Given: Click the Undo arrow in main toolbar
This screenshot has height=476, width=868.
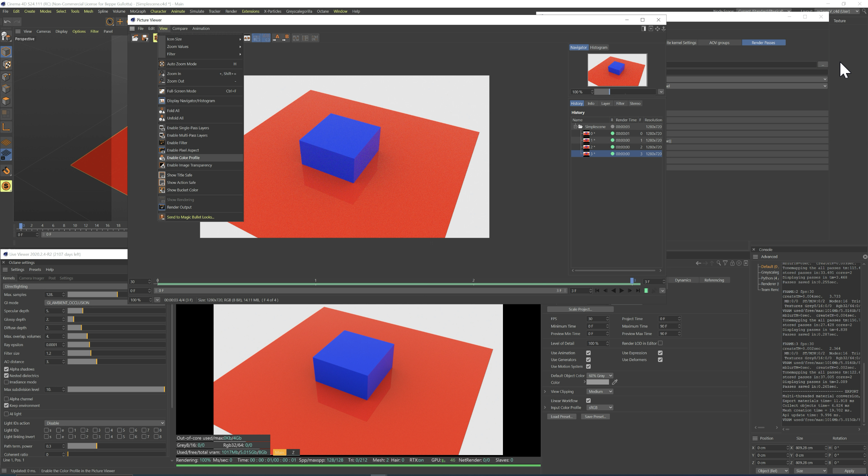Looking at the screenshot, I should coord(7,22).
